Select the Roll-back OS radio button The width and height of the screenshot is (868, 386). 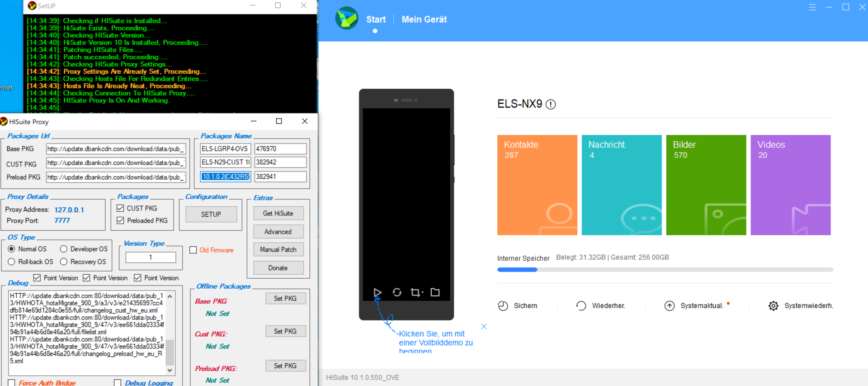12,262
